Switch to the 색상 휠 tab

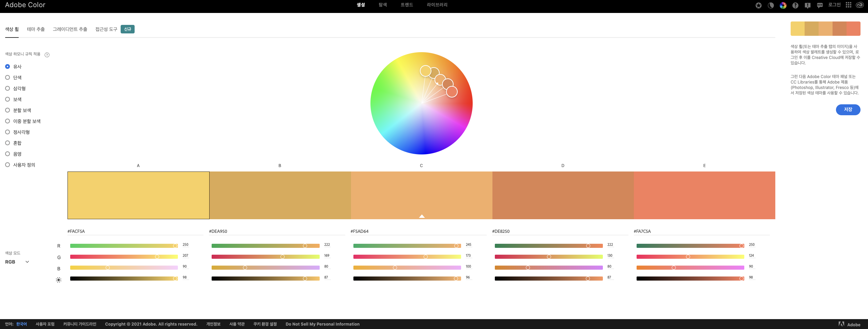tap(12, 29)
